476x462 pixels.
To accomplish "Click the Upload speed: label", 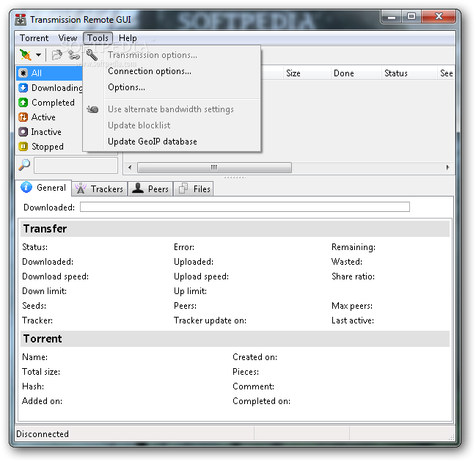I will pyautogui.click(x=201, y=276).
